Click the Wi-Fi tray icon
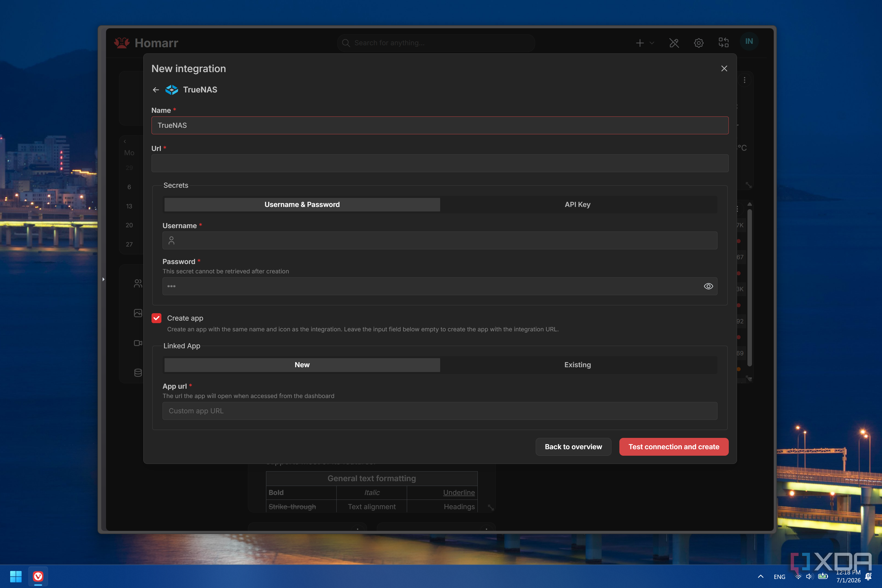This screenshot has height=588, width=882. [x=798, y=577]
